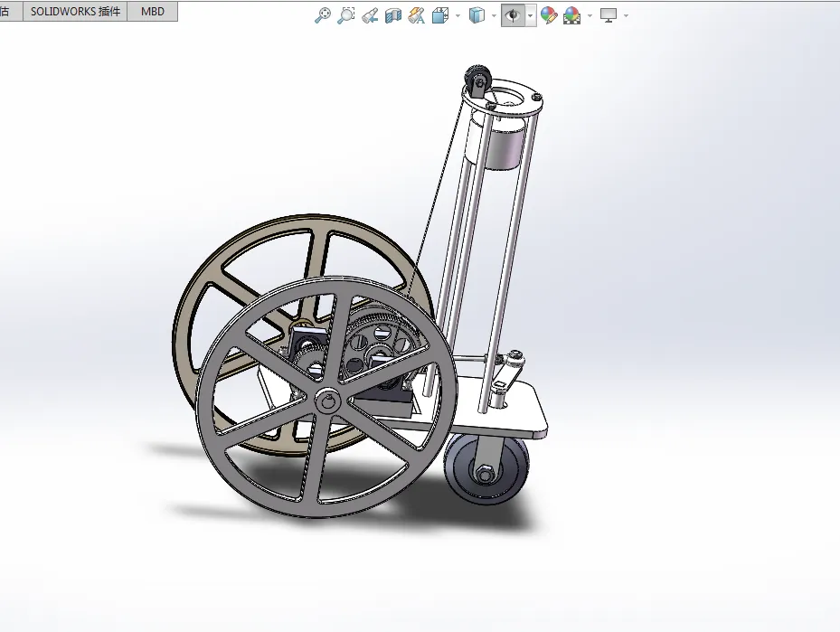Click the Apply Scene icon

click(571, 15)
